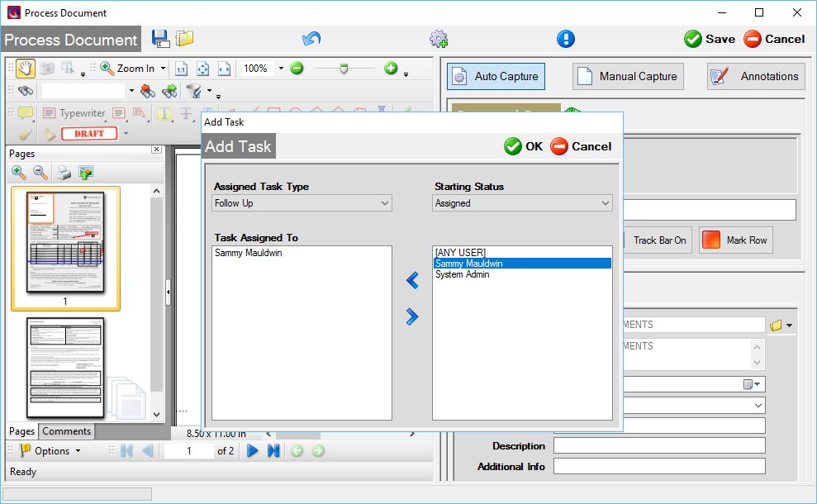Click the strikeout text tool
Viewport: 817px width, 504px height.
(186, 113)
